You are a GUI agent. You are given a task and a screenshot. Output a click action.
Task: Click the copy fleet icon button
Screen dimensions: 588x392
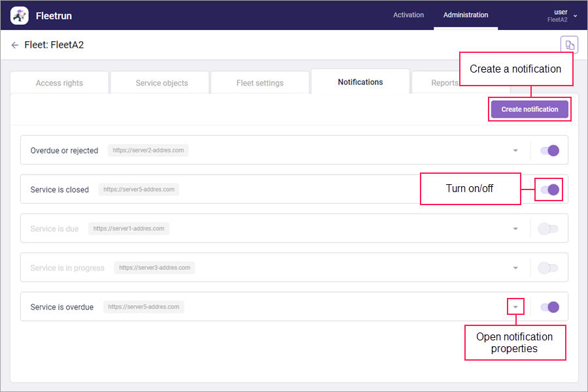(569, 45)
